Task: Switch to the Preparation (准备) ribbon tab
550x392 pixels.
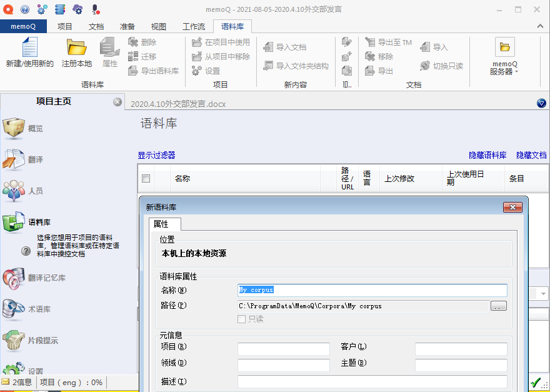Action: point(127,26)
